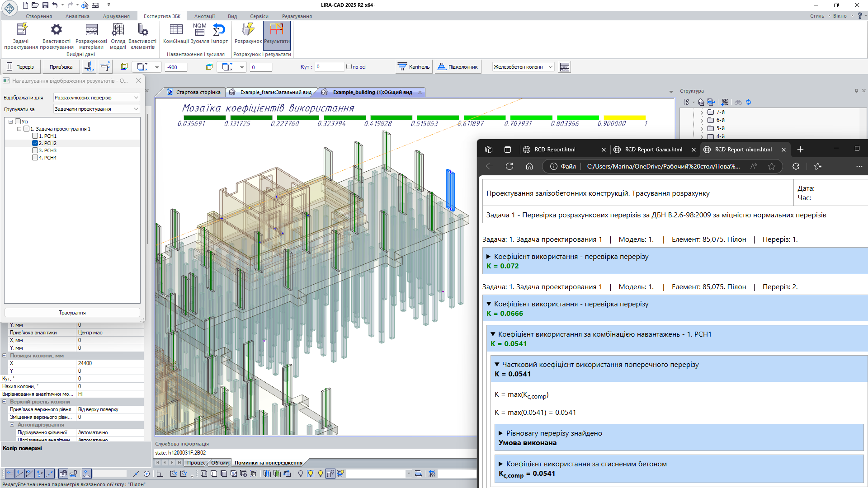Enable the 'по осі' checkbox

[349, 66]
